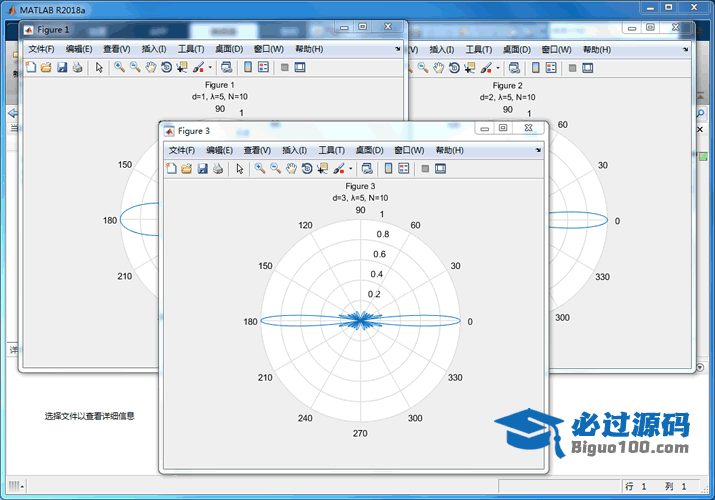Screen dimensions: 715x500
Task: Open 窗口(W) menu in Figure 3
Action: tap(409, 150)
